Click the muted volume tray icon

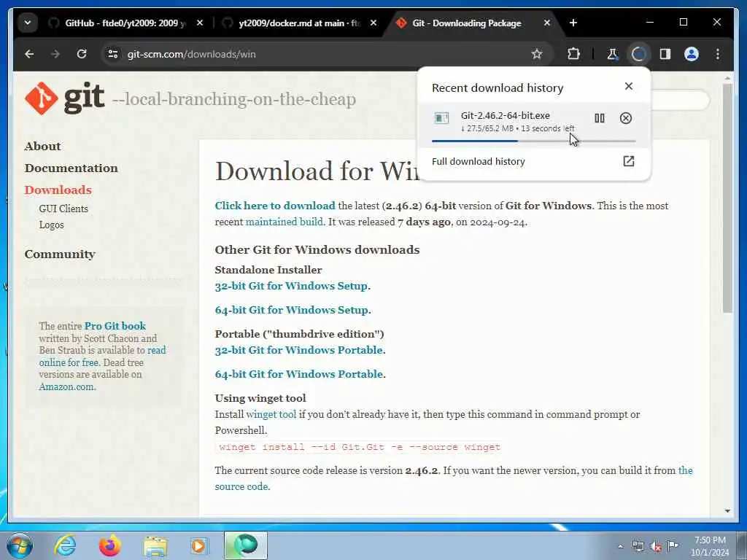656,547
